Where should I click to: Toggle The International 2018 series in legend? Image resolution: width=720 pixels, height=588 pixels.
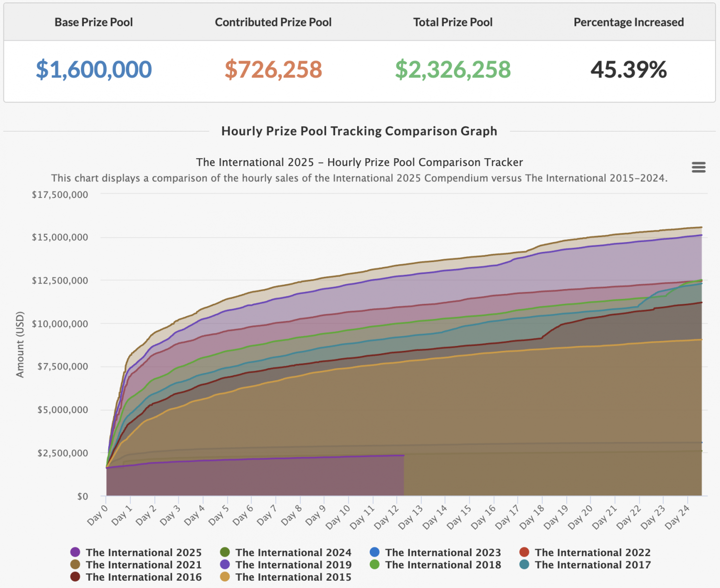435,564
